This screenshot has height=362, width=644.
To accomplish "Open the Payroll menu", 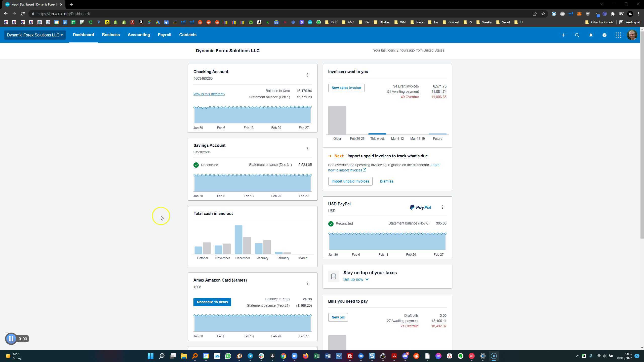I will coord(165,35).
